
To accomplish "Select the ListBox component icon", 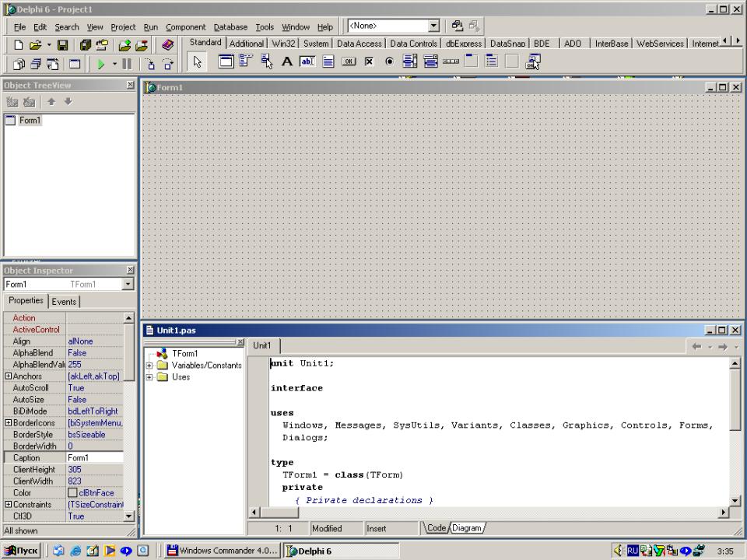I will [410, 61].
